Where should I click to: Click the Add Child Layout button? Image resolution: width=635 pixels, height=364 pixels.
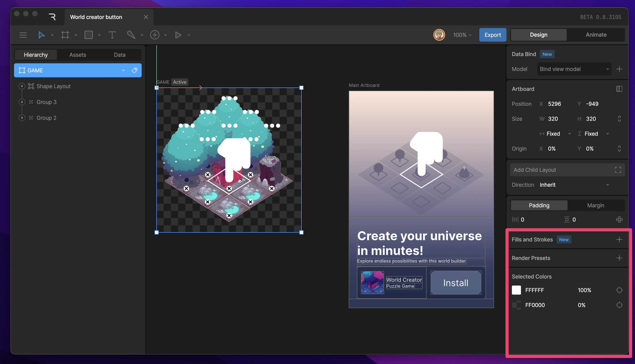tap(567, 170)
